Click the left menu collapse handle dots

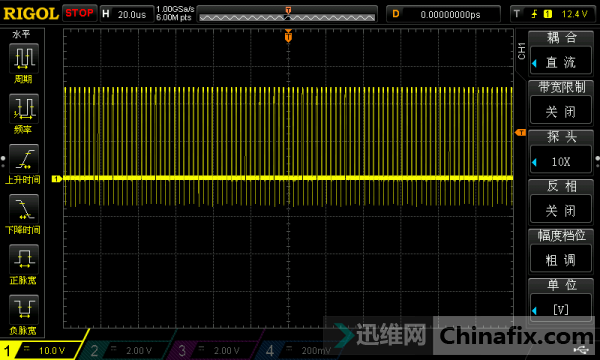[3, 161]
